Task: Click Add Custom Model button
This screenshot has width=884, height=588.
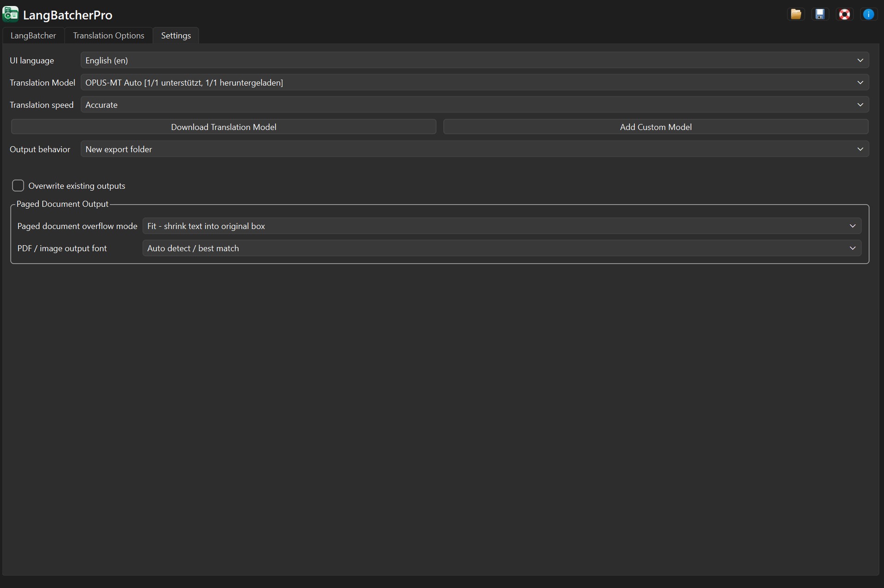Action: pyautogui.click(x=656, y=127)
